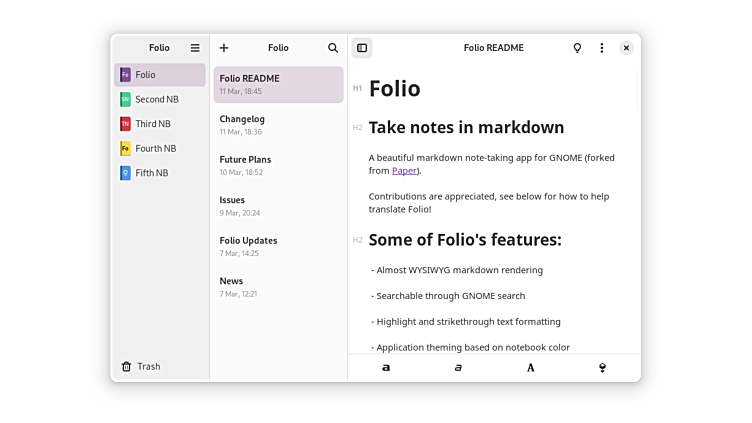
Task: Switch to the Third NB notebook
Action: (152, 124)
